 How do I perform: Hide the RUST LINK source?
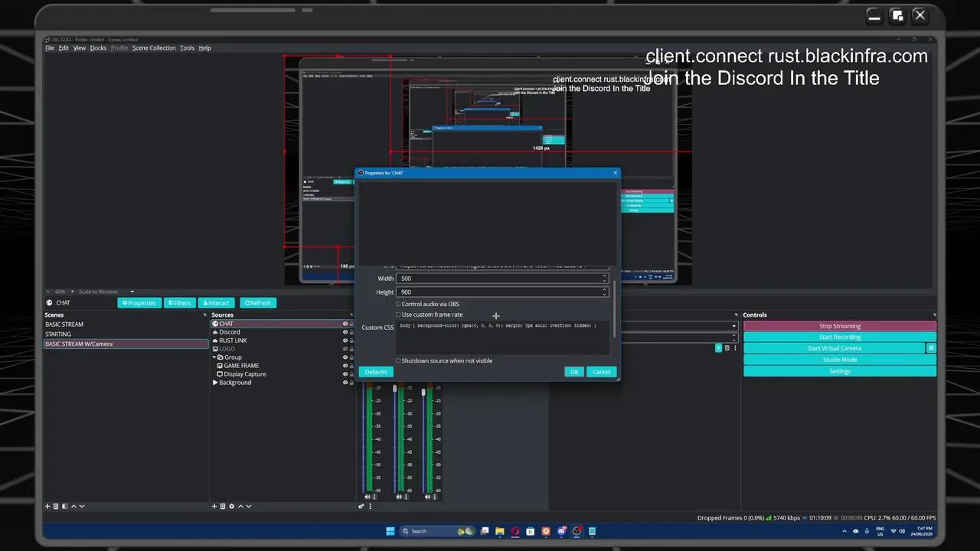(345, 341)
